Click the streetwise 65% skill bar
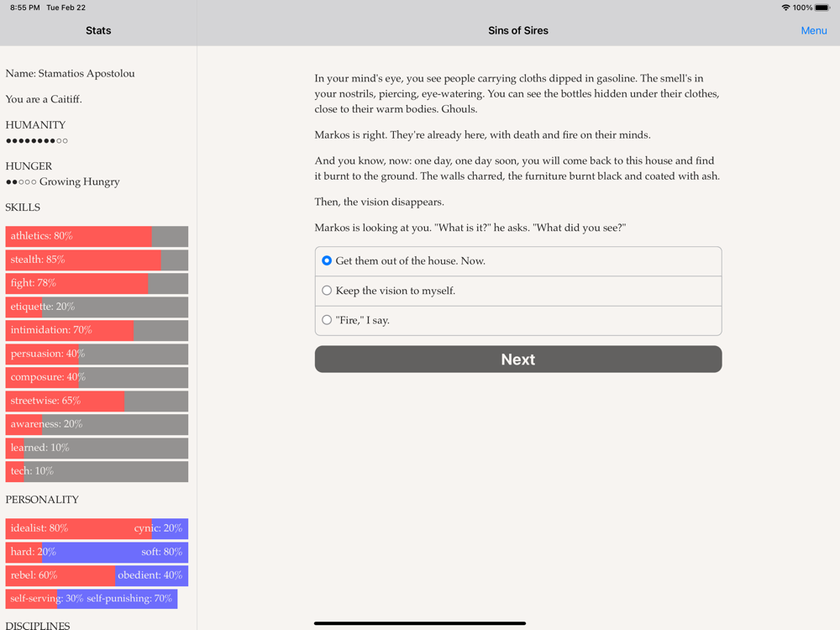This screenshot has height=630, width=840. click(97, 401)
